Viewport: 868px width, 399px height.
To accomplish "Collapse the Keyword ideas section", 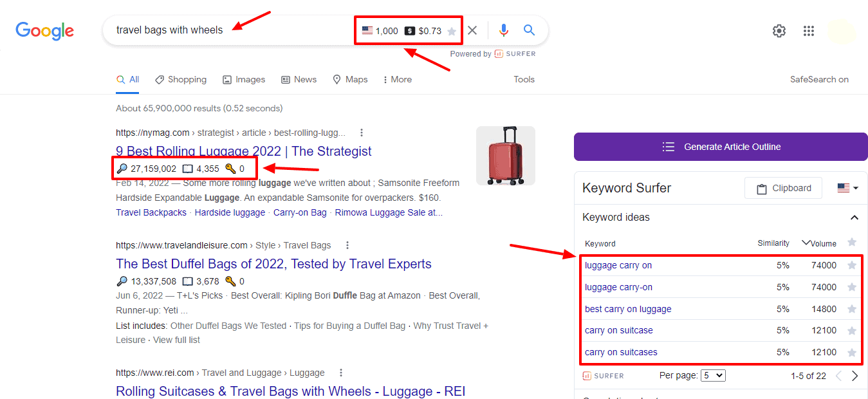I will pos(854,218).
